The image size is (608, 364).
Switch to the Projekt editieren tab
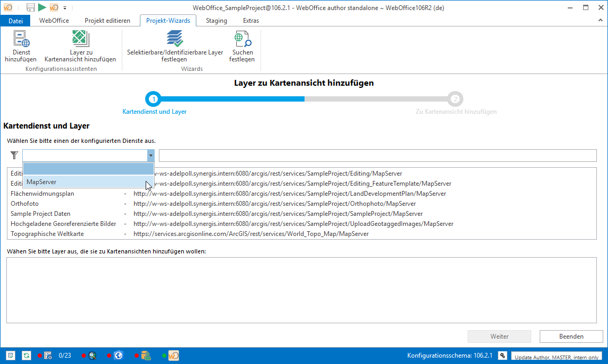[x=107, y=21]
